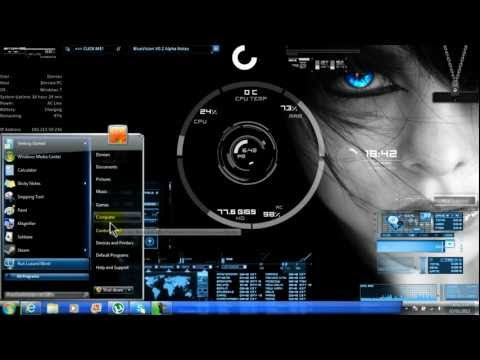Open Magnifier icon in Start menu

tap(9, 223)
